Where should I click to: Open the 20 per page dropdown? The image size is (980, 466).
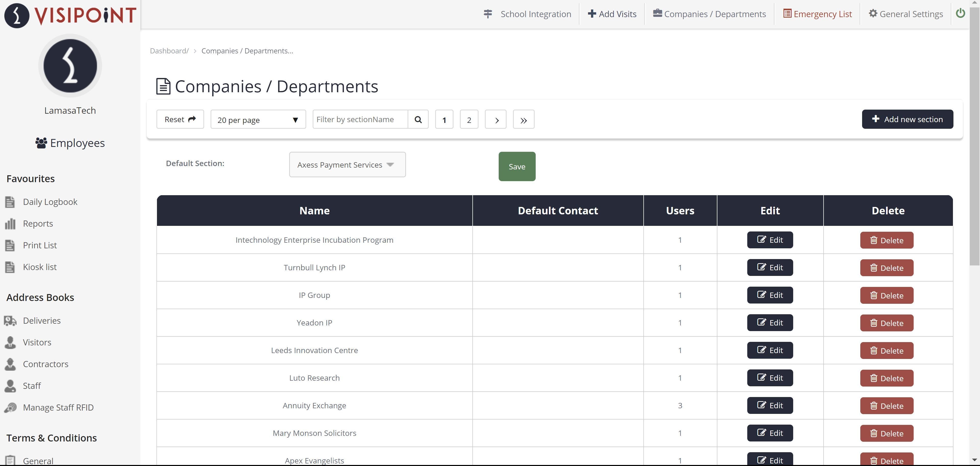tap(258, 120)
